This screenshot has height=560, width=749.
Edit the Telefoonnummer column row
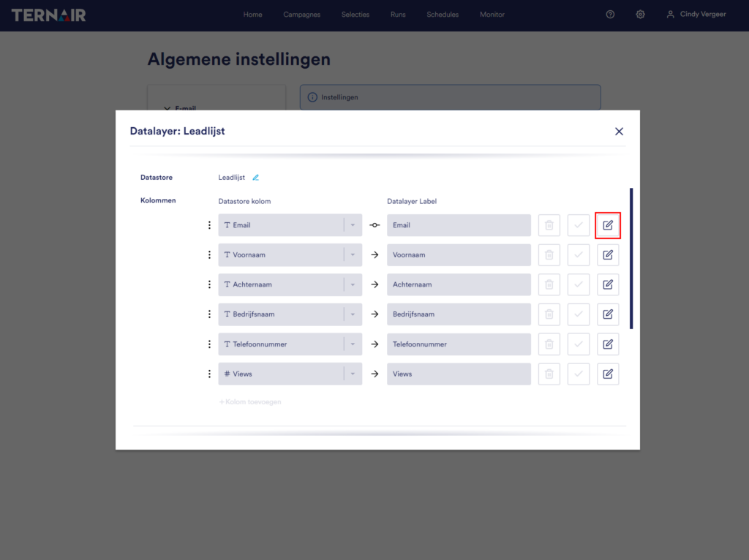coord(608,344)
